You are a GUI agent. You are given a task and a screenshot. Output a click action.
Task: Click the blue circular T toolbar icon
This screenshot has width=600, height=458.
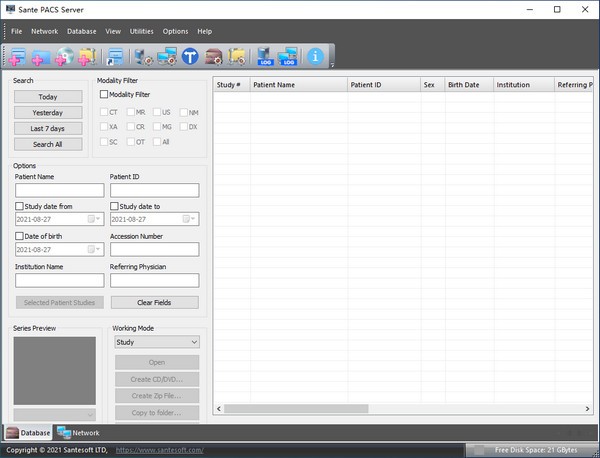click(190, 56)
